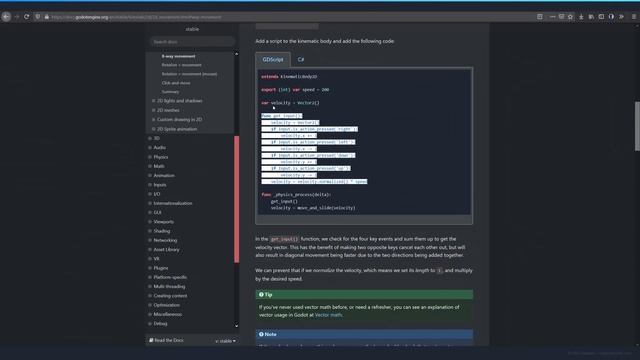The height and width of the screenshot is (360, 640).
Task: Show more toolbar items with double chevron
Action: click(621, 17)
